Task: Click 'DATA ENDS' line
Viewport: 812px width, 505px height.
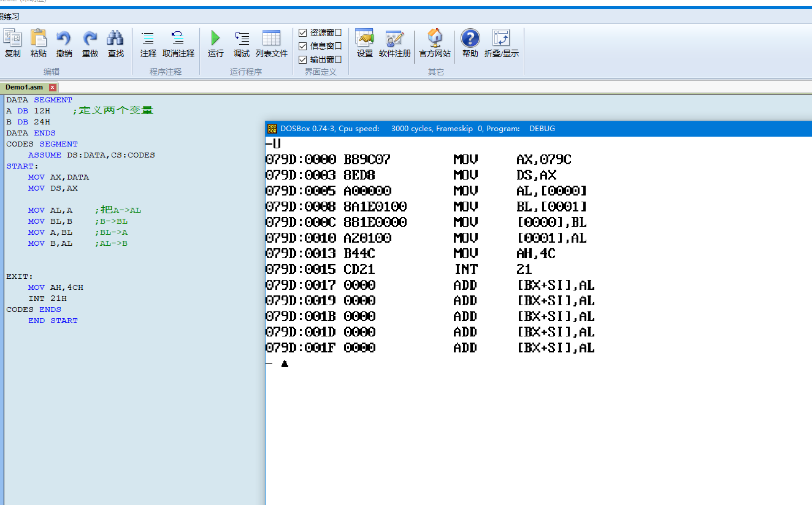Action: point(31,133)
